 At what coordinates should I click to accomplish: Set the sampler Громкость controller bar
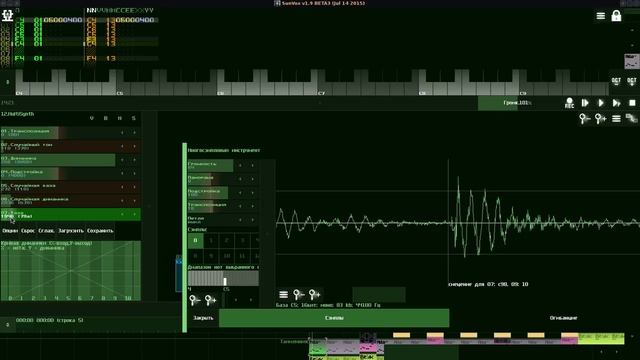pyautogui.click(x=210, y=165)
